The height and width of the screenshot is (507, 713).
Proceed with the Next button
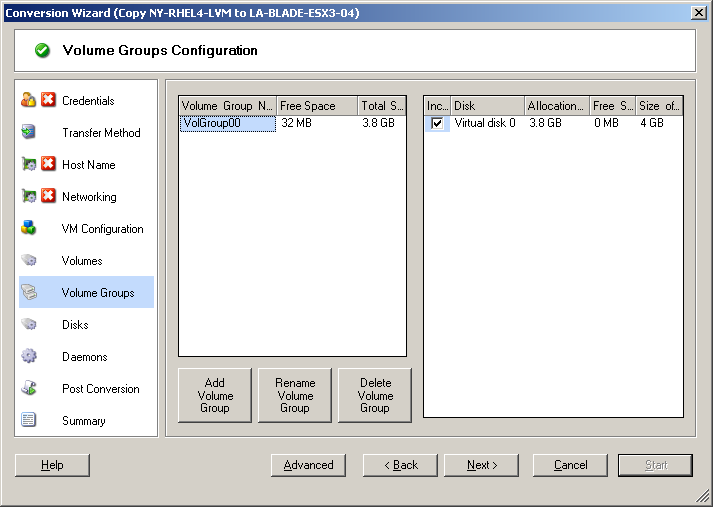481,465
